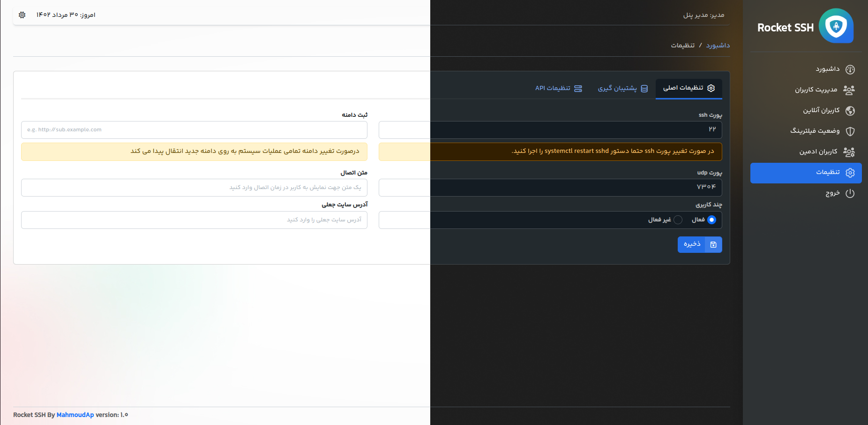Open کاربران ادمین in the sidebar
Viewport: 868px width, 425px height.
(806, 152)
